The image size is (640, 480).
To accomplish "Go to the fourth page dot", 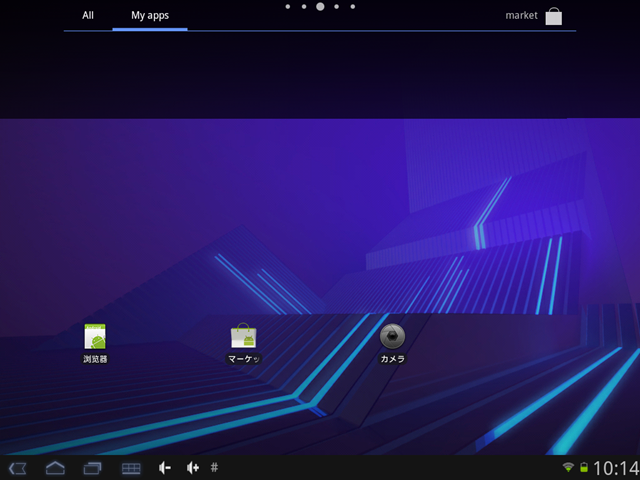I will pyautogui.click(x=336, y=7).
